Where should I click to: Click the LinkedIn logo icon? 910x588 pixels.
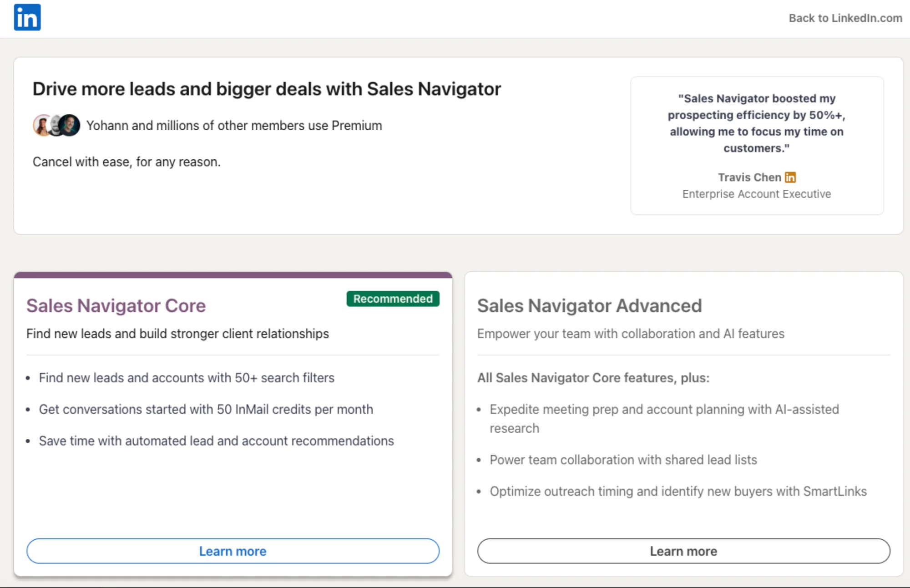click(27, 17)
